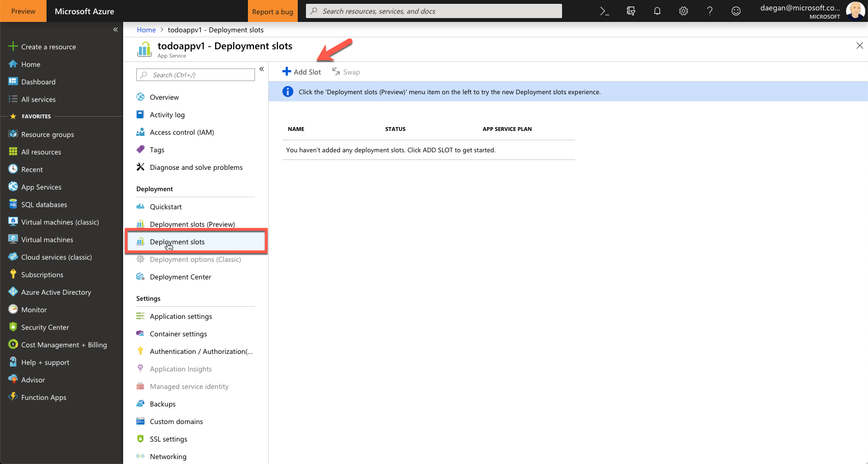
Task: Focus the resource menu Search (Ctrl+/) field
Action: 195,75
